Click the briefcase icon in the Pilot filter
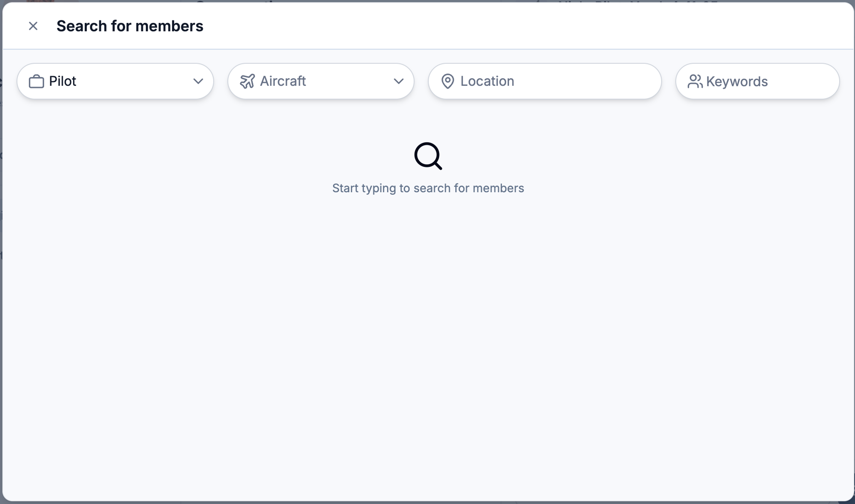The image size is (855, 504). pos(36,81)
